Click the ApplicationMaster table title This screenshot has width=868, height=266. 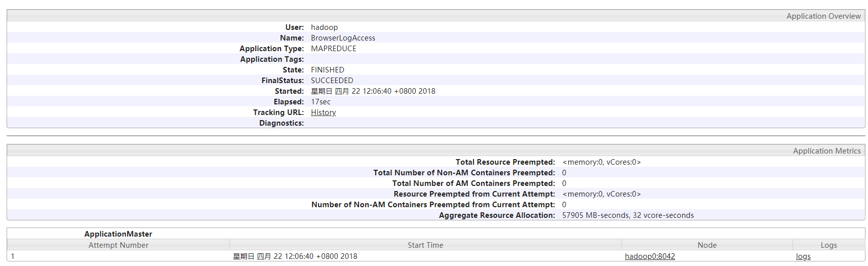point(118,234)
